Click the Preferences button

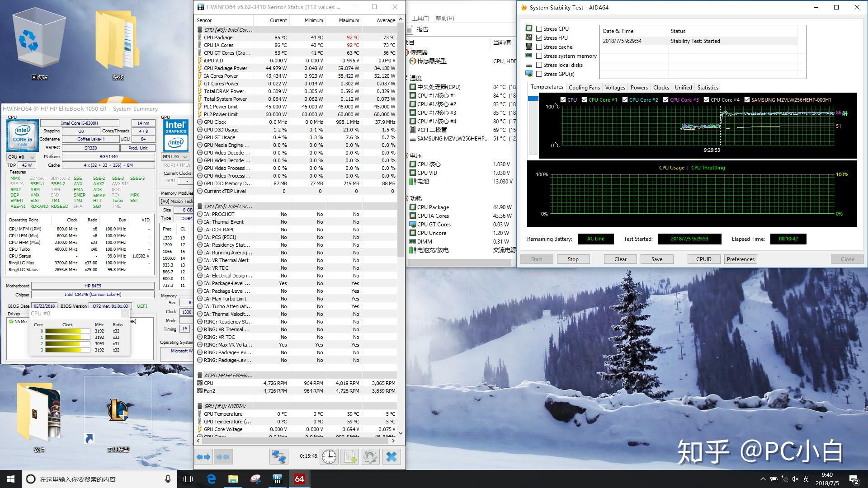pyautogui.click(x=741, y=259)
